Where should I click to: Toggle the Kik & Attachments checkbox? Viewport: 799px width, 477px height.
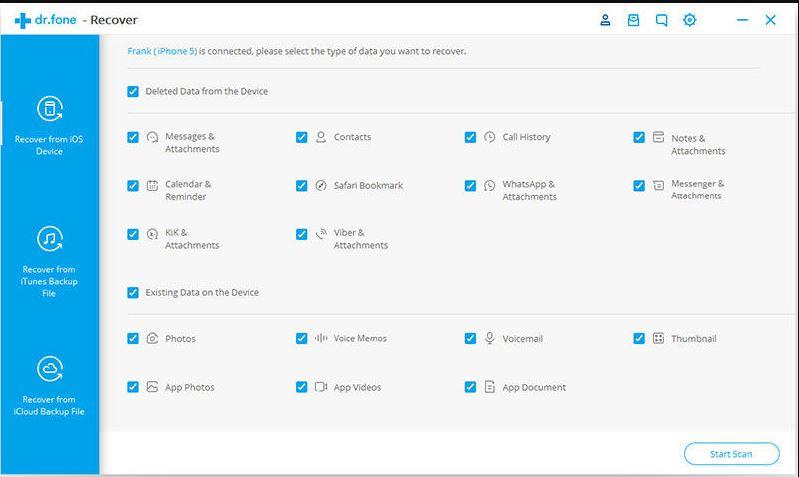click(133, 234)
